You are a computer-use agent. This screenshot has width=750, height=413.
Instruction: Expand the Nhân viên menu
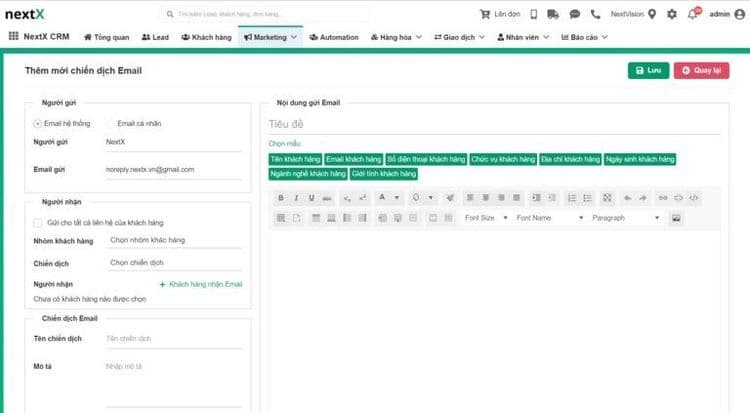point(523,37)
